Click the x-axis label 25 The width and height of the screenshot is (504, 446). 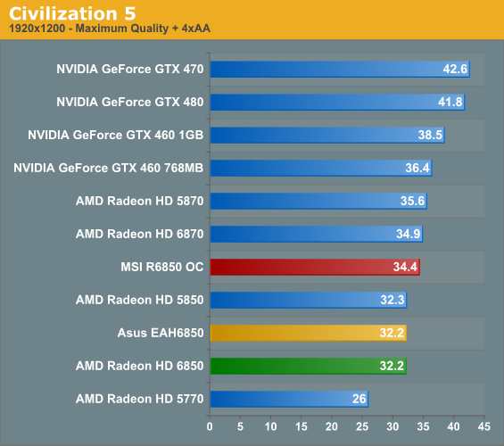[x=362, y=426]
